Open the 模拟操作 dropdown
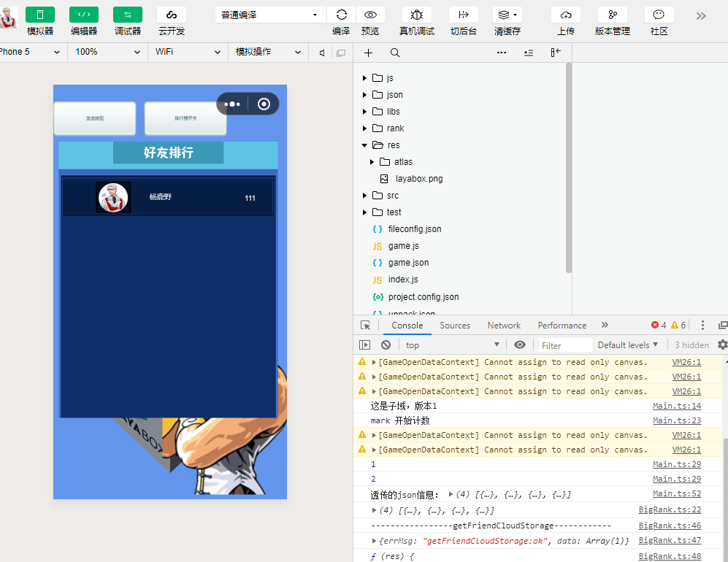The width and height of the screenshot is (728, 562). pos(269,52)
